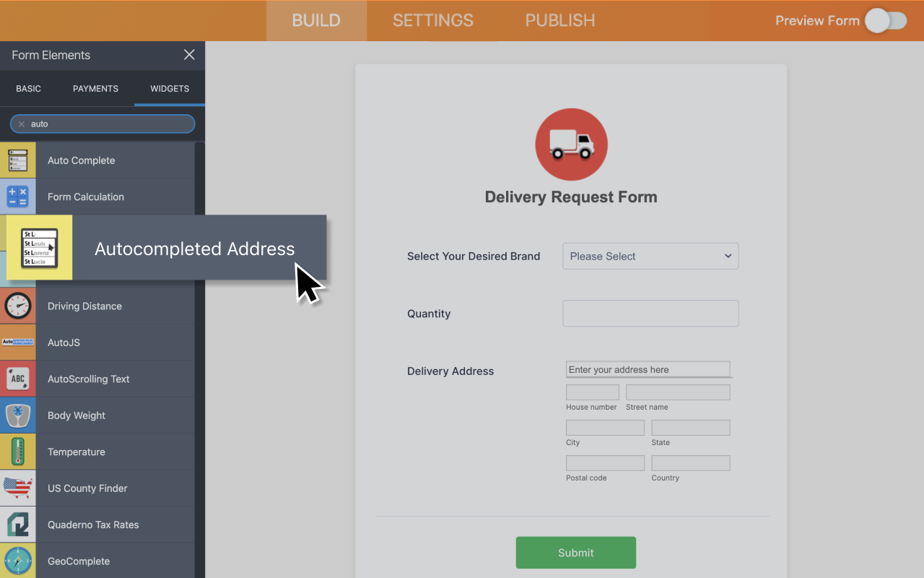The height and width of the screenshot is (578, 924).
Task: Toggle the Preview Form switch
Action: pos(886,21)
